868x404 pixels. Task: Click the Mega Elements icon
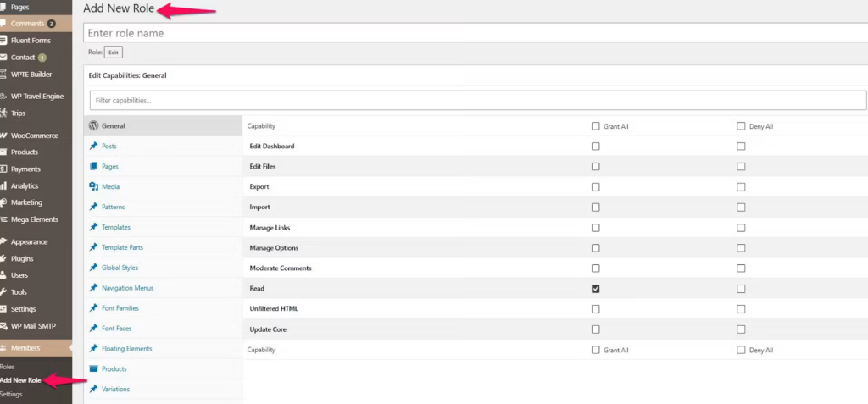(3, 219)
